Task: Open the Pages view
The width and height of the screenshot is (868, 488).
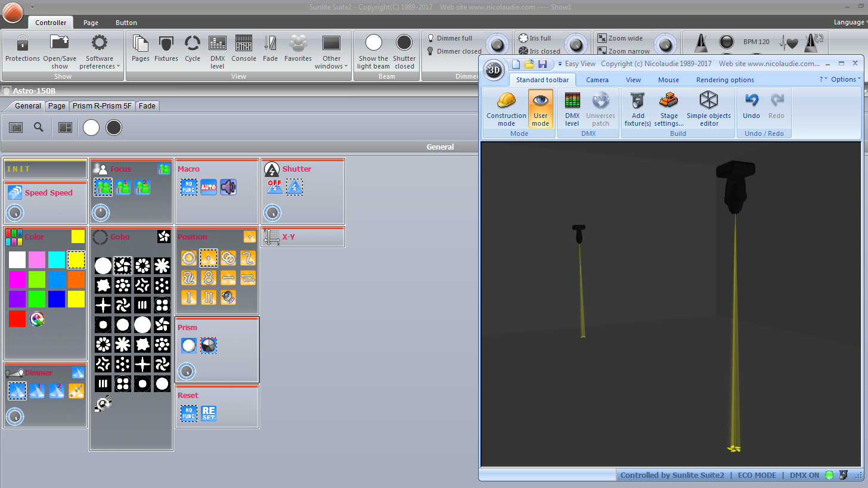Action: click(141, 49)
